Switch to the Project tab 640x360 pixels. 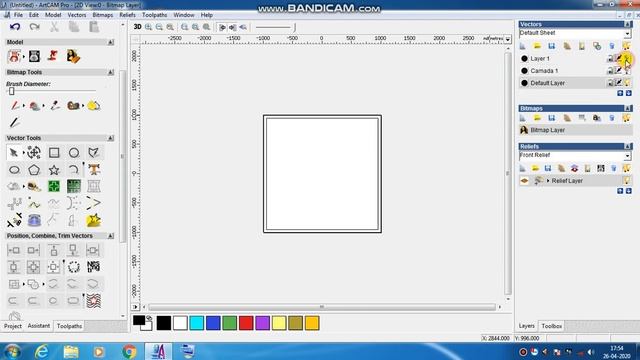(x=13, y=326)
